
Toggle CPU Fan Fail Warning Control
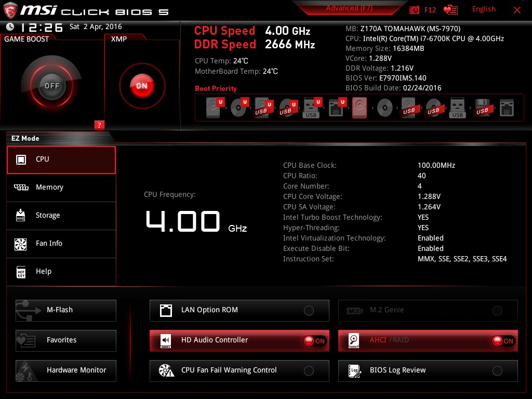click(309, 371)
